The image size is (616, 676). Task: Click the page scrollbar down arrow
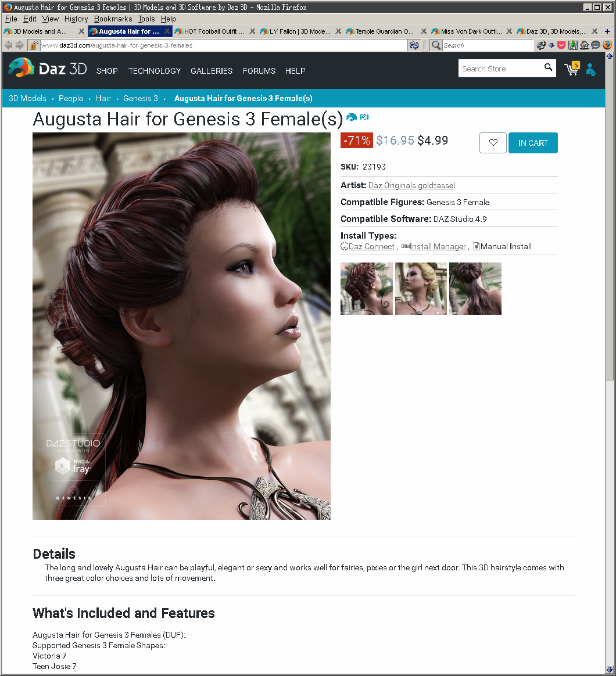(x=609, y=670)
